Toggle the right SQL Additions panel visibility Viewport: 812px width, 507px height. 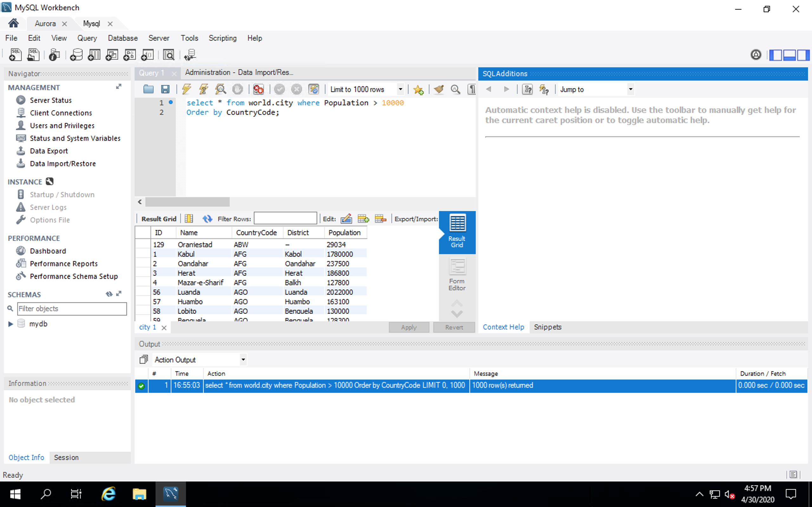[x=803, y=55]
